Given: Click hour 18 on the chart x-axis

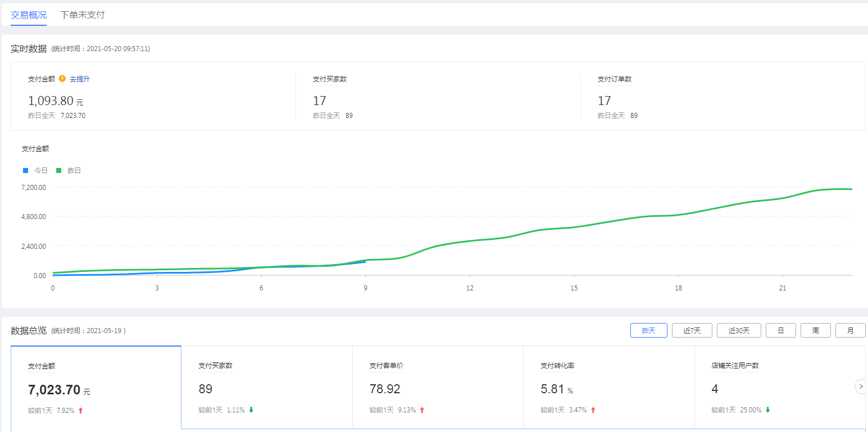Looking at the screenshot, I should [x=679, y=288].
